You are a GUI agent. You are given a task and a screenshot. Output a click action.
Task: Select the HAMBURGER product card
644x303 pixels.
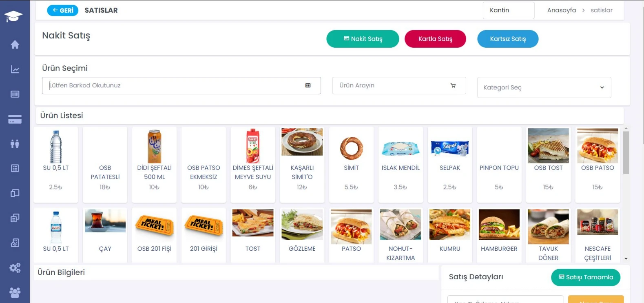pyautogui.click(x=499, y=234)
